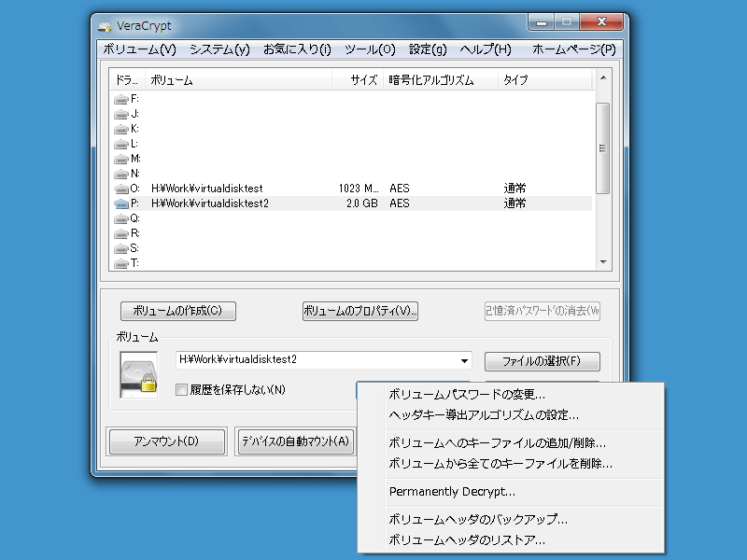Click the 1023 M... size cell
This screenshot has height=560, width=747.
pos(359,189)
